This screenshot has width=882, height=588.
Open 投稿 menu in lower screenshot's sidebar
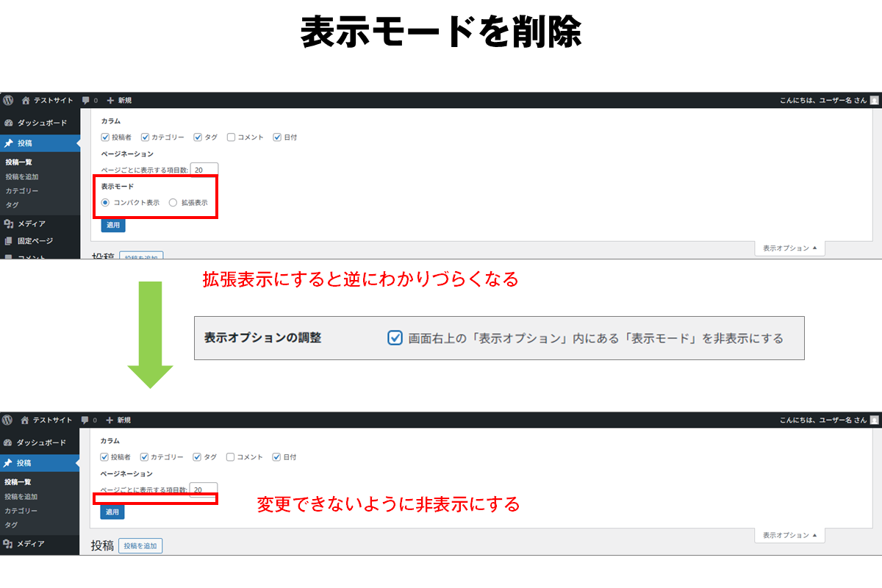(x=40, y=463)
